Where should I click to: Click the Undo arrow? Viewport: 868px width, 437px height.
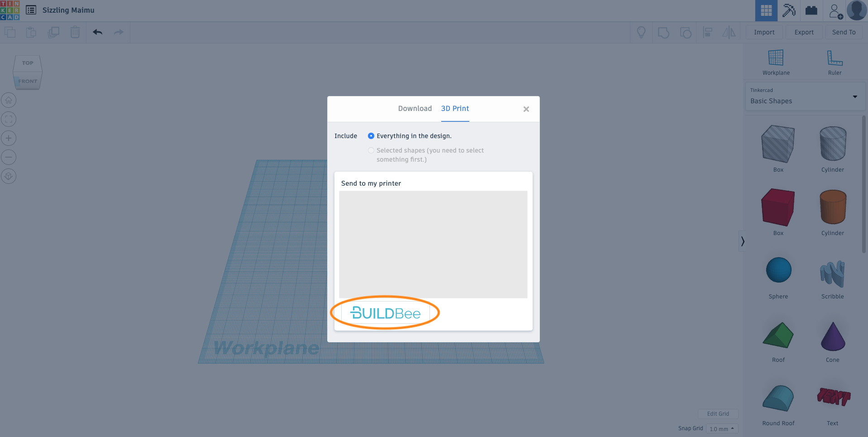[x=97, y=32]
